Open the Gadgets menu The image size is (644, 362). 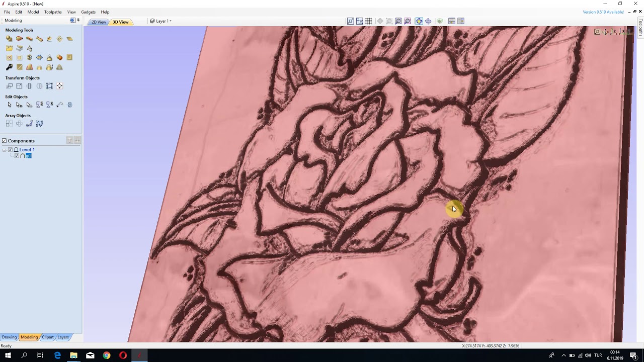pyautogui.click(x=89, y=12)
